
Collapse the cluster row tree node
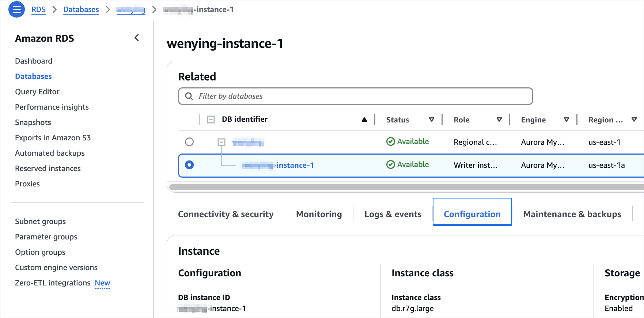[221, 142]
